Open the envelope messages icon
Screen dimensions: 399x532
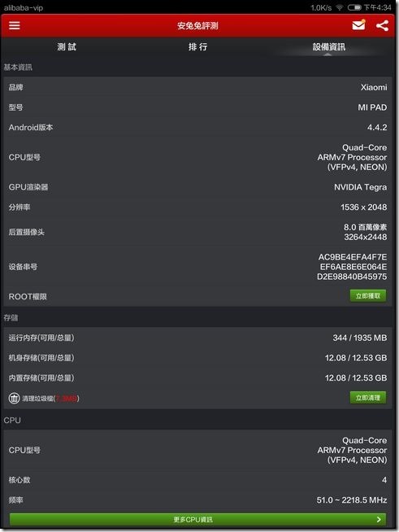pos(358,25)
